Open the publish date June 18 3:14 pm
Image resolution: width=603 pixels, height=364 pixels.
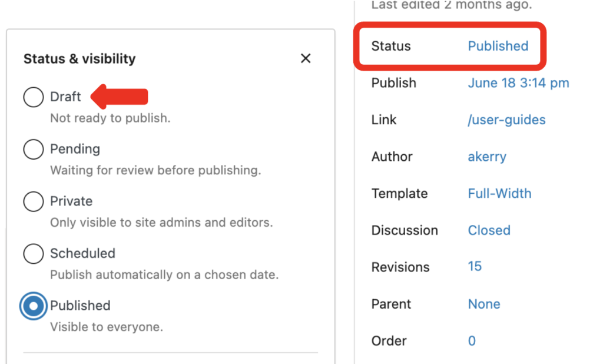point(518,83)
